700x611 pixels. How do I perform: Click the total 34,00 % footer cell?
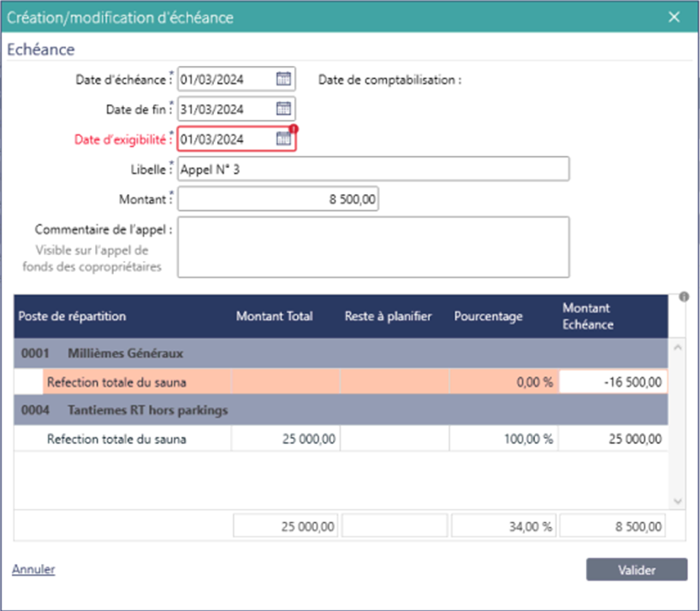[x=503, y=526]
